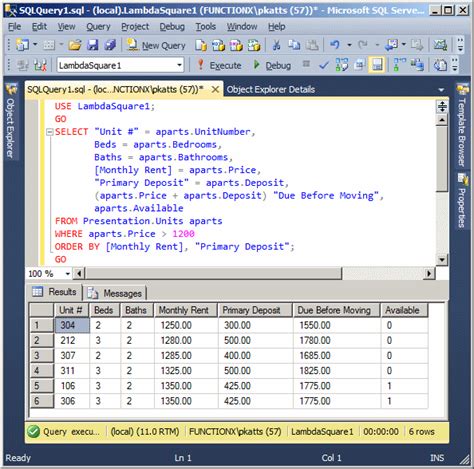
Task: Click the Undo arrow icon
Action: (335, 44)
